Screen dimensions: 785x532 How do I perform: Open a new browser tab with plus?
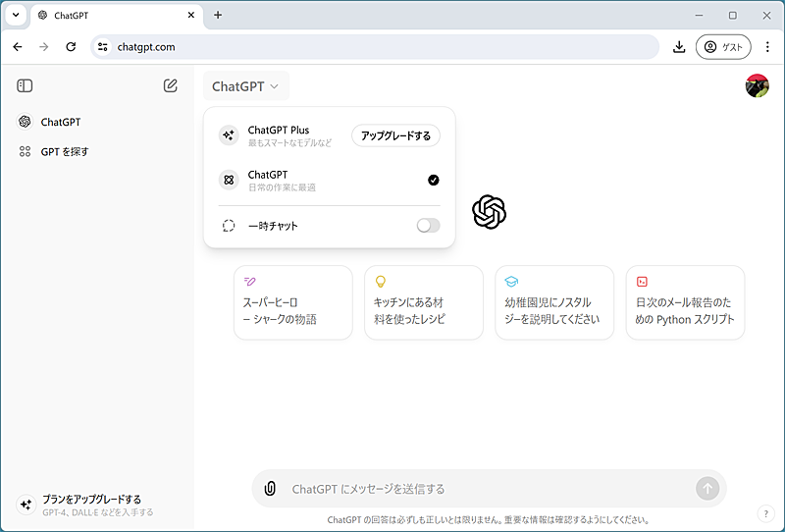tap(218, 15)
